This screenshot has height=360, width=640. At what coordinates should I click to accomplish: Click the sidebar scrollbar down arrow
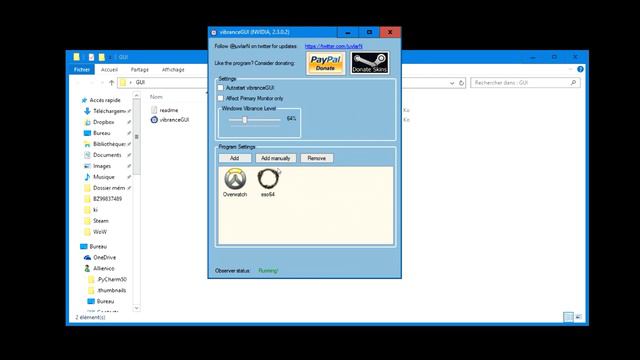point(137,308)
